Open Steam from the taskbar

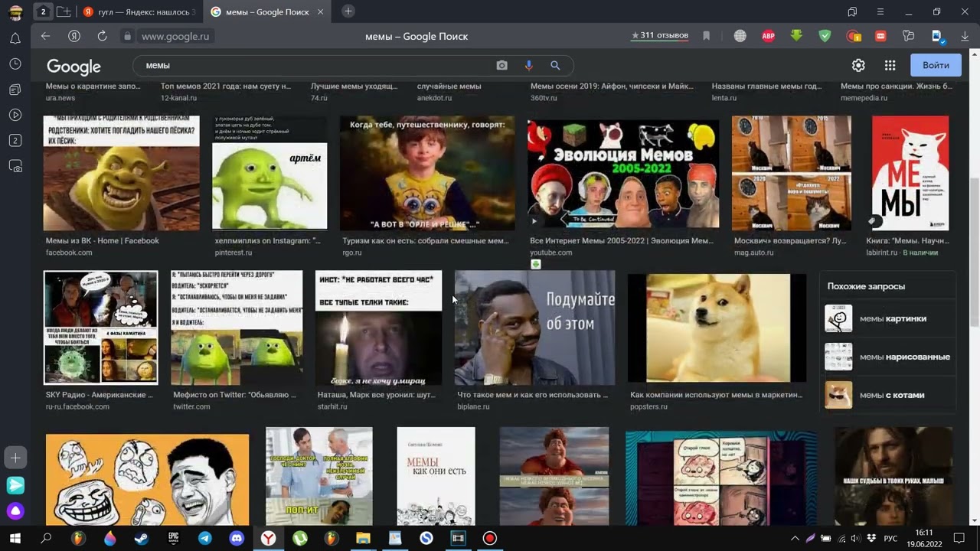(142, 538)
